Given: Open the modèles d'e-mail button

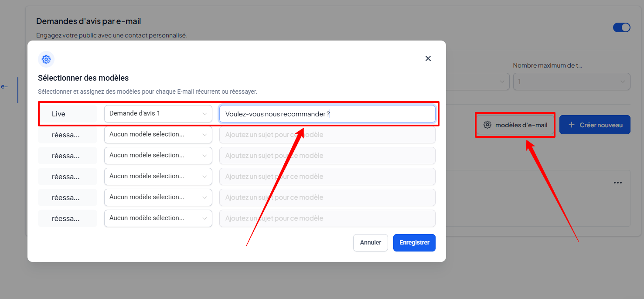Looking at the screenshot, I should tap(515, 125).
